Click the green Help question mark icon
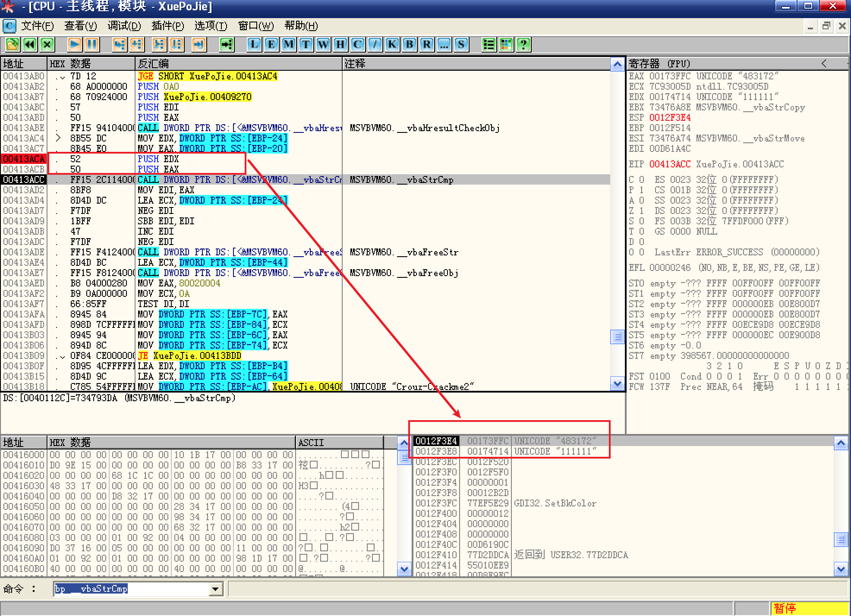Viewport: 851px width, 616px height. 523,44
